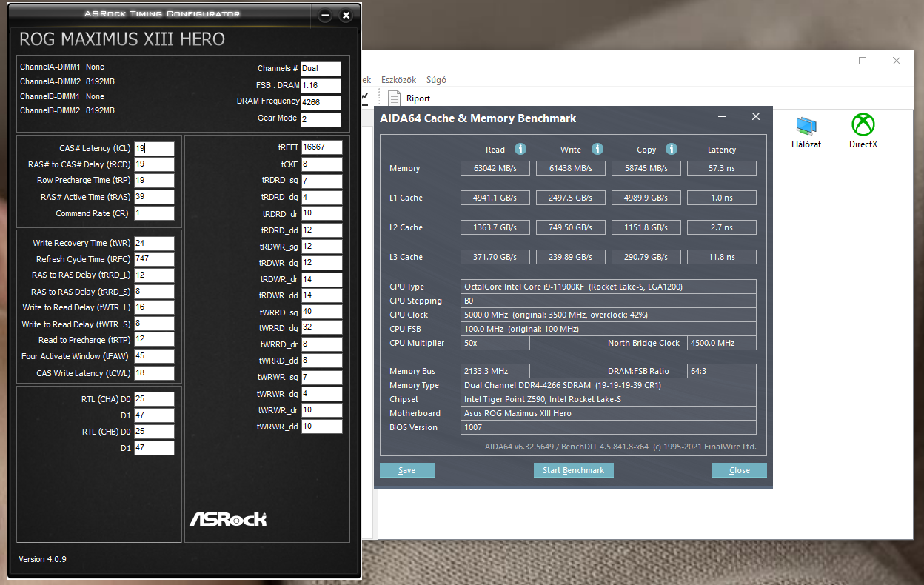Click the info icon next to Read

coord(520,149)
